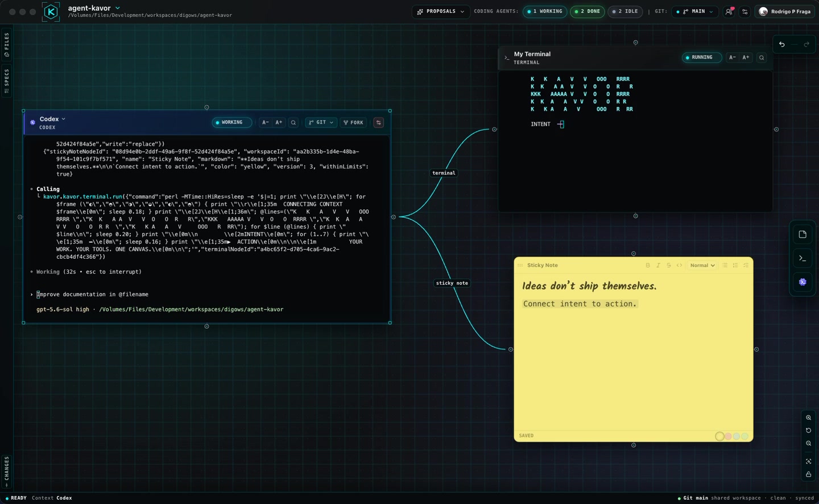
Task: Select blue sticky note color
Action: 737,436
